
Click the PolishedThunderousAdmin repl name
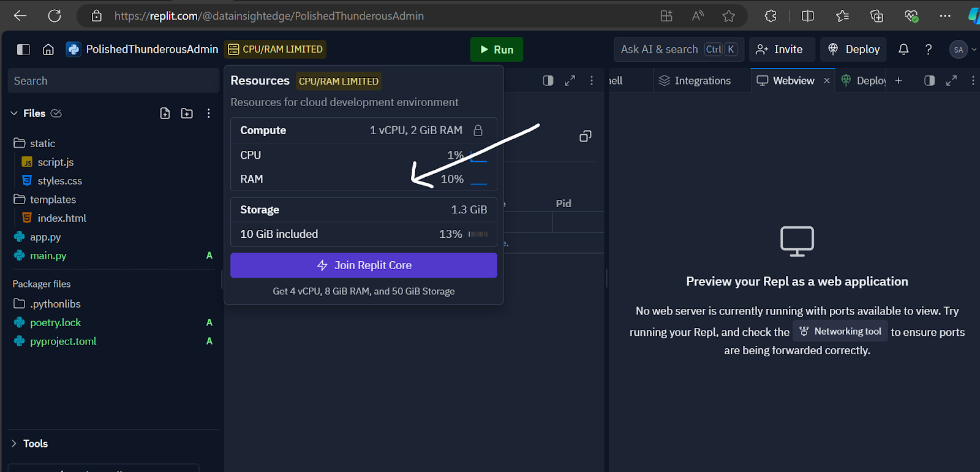tap(152, 49)
